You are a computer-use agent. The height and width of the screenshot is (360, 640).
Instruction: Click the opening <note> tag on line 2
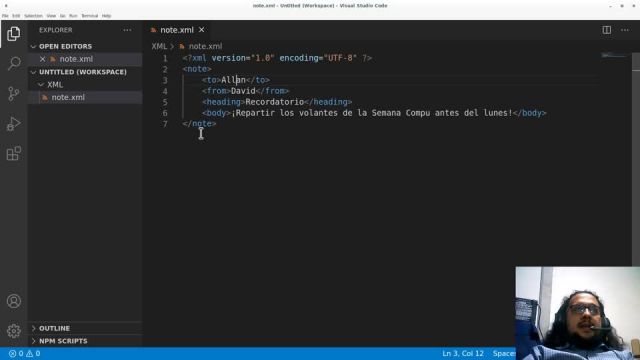click(x=197, y=69)
